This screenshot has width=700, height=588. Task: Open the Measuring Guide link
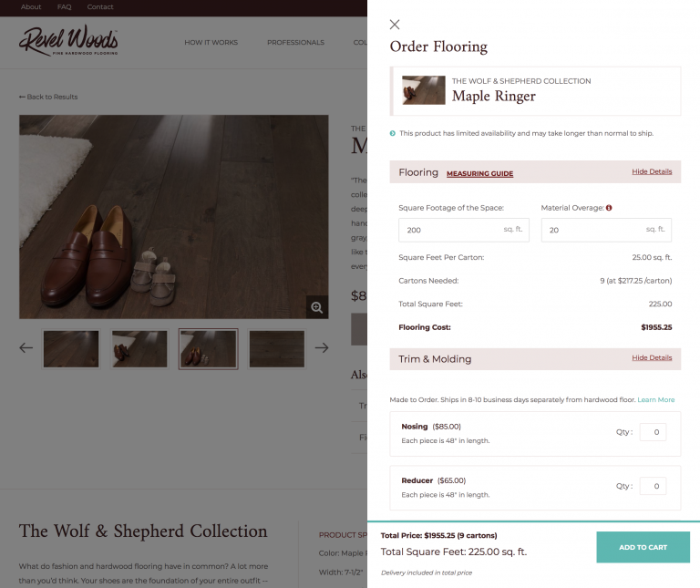click(x=479, y=173)
